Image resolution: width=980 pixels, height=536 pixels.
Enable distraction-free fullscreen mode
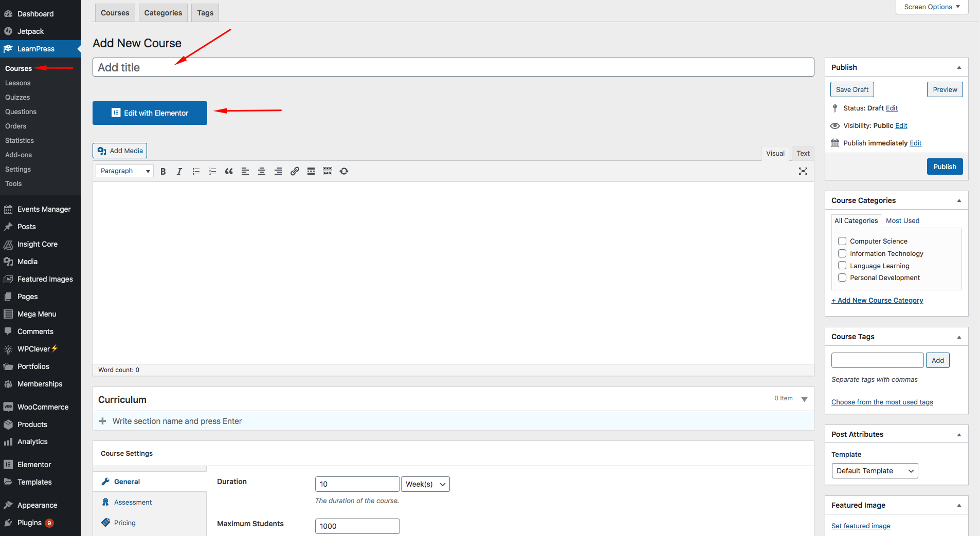click(803, 171)
